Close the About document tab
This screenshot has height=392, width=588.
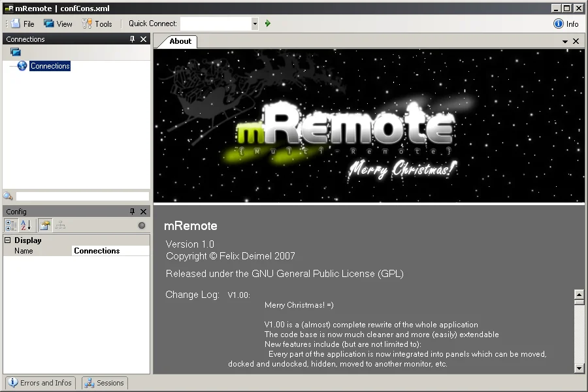(576, 41)
